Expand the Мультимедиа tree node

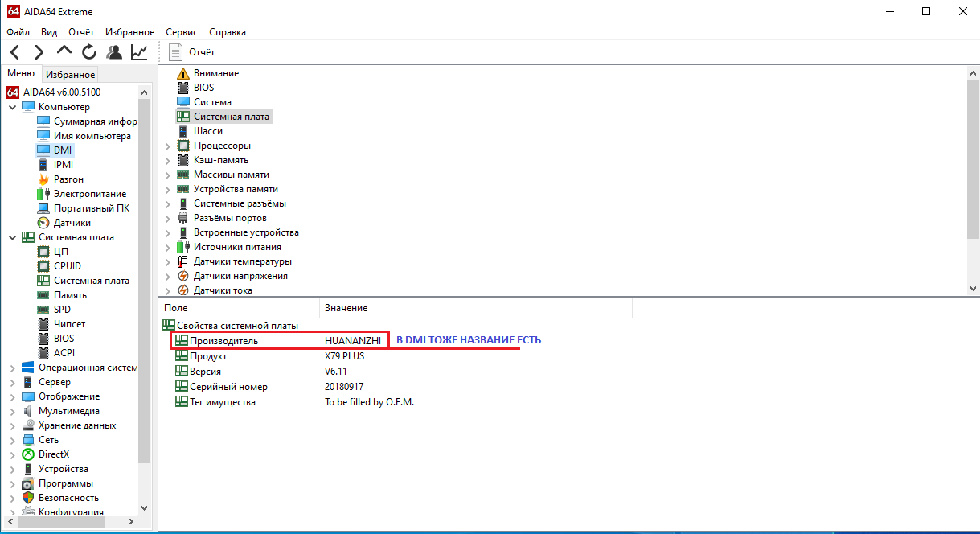coord(12,411)
